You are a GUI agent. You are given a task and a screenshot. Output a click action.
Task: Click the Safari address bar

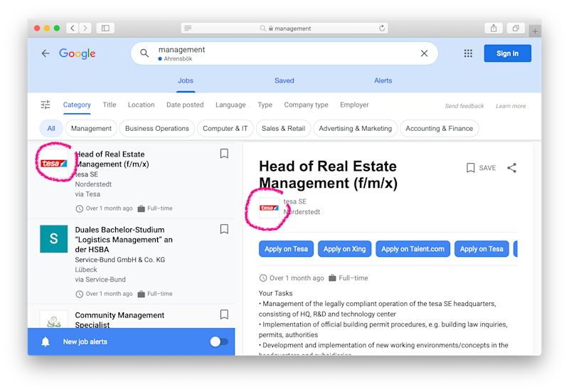point(284,28)
